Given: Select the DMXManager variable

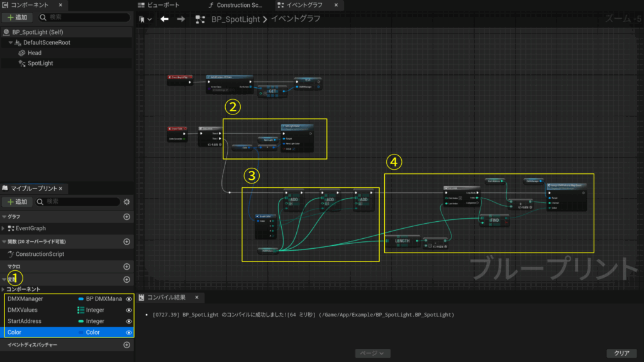Looking at the screenshot, I should pos(25,299).
